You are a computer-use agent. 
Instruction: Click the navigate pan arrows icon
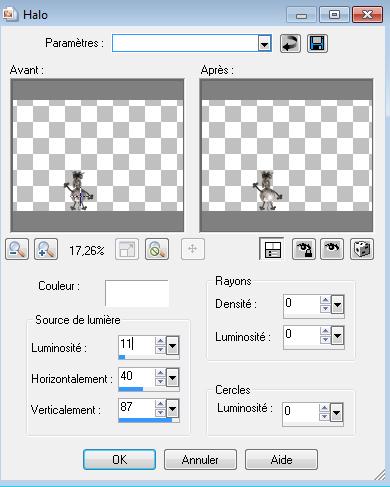[x=193, y=249]
